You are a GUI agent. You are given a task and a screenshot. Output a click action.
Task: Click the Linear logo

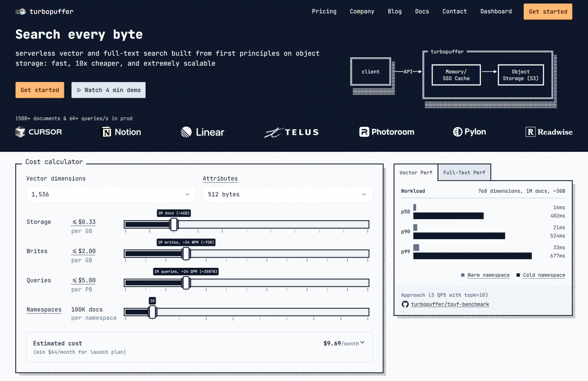coord(202,132)
